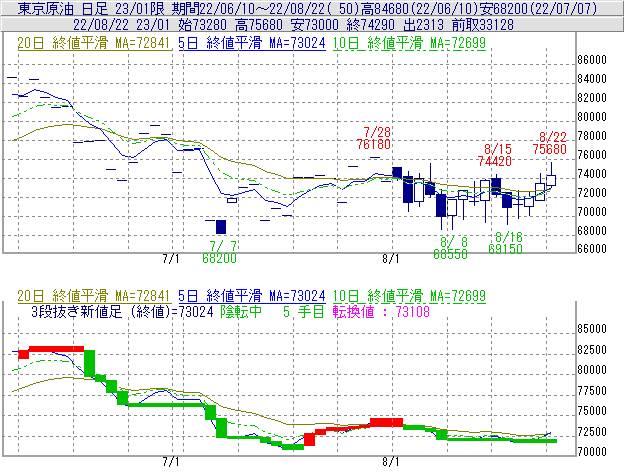Click the 86000 axis label in upper chart
624x475 pixels.
pyautogui.click(x=592, y=60)
